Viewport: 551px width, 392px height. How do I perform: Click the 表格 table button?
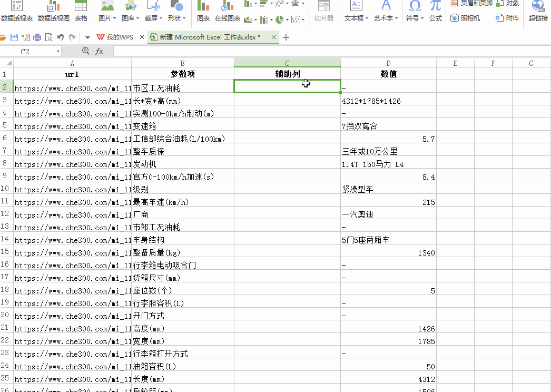coord(81,11)
